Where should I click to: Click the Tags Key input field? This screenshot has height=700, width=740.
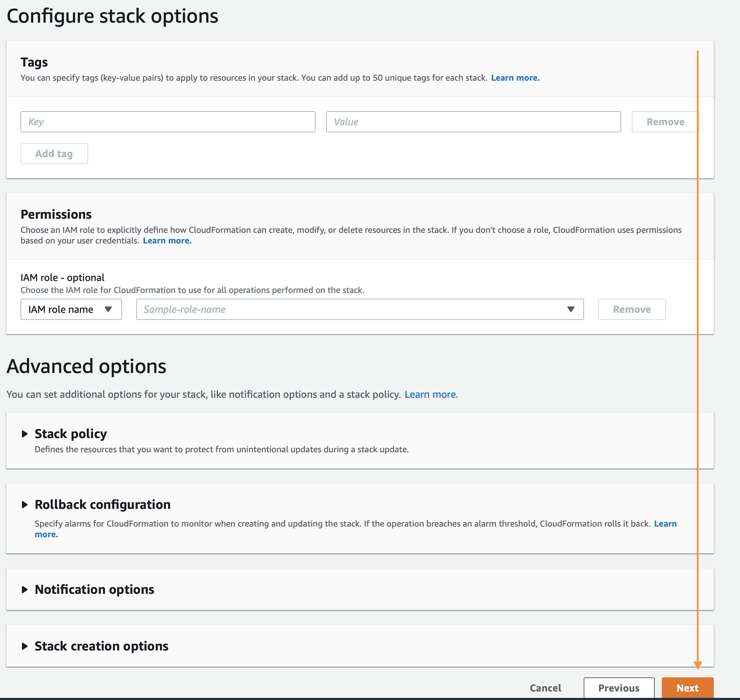click(x=167, y=122)
